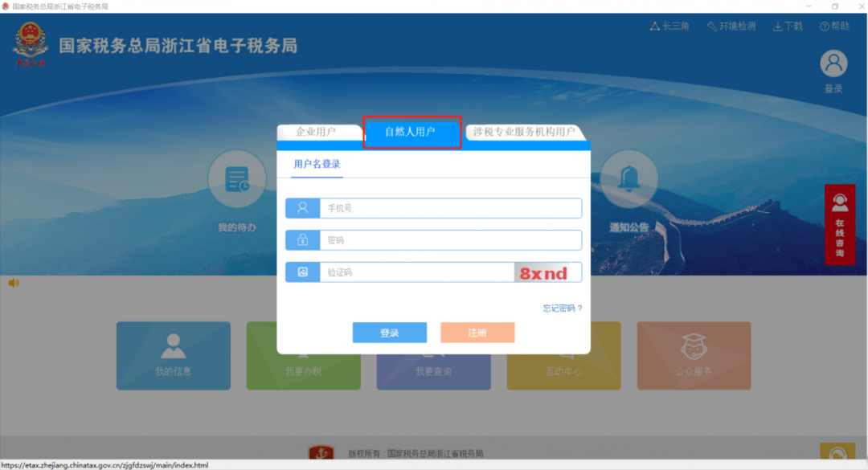Click the blue 登录 button
This screenshot has width=868, height=470.
point(390,333)
